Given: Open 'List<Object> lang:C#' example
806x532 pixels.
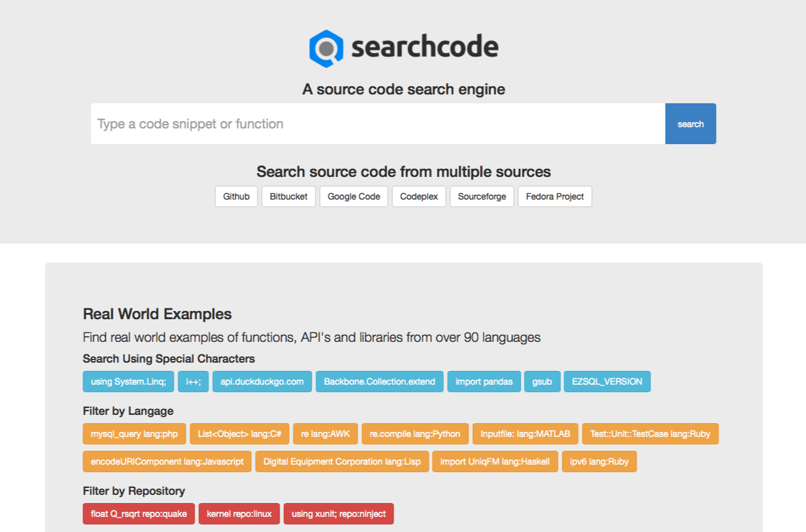Looking at the screenshot, I should pos(239,434).
